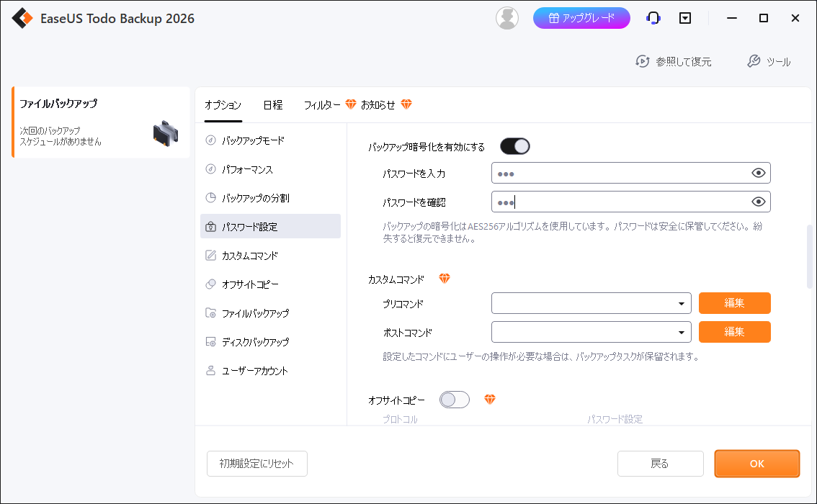This screenshot has width=817, height=504.
Task: Click 編集 button for プリコマンド
Action: [x=734, y=303]
